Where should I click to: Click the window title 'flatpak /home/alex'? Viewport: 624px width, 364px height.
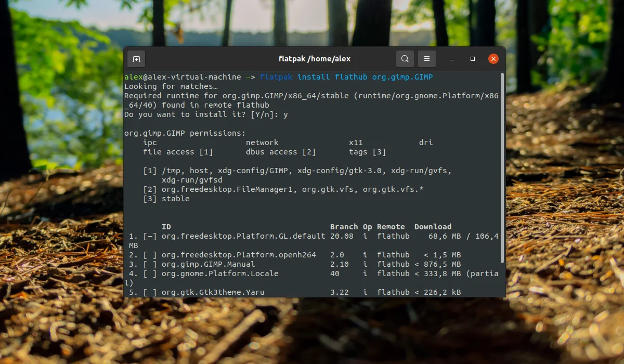tap(315, 59)
